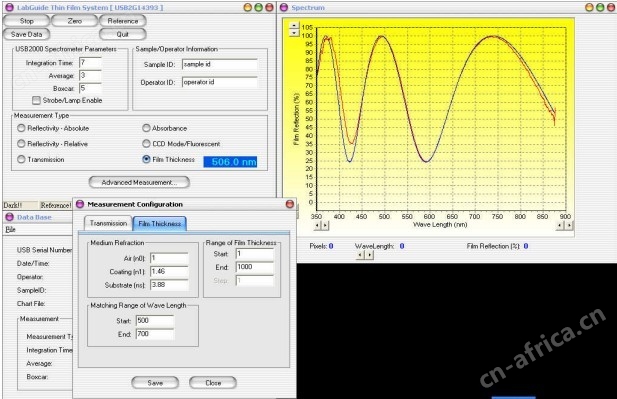Click WaveLength cursor right arrow
The height and width of the screenshot is (399, 617).
click(x=369, y=255)
